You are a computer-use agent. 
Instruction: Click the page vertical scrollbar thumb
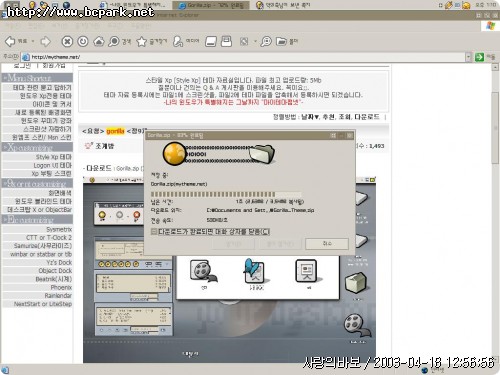[x=495, y=127]
